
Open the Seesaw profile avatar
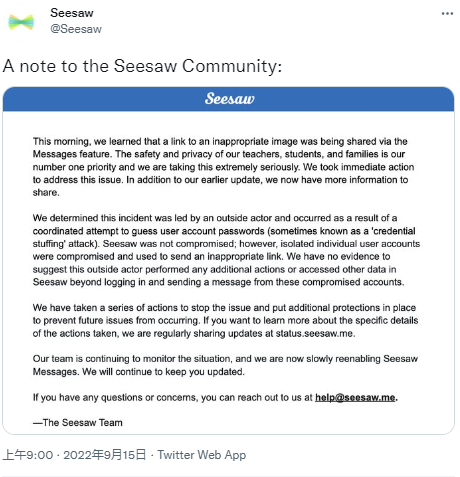point(21,22)
